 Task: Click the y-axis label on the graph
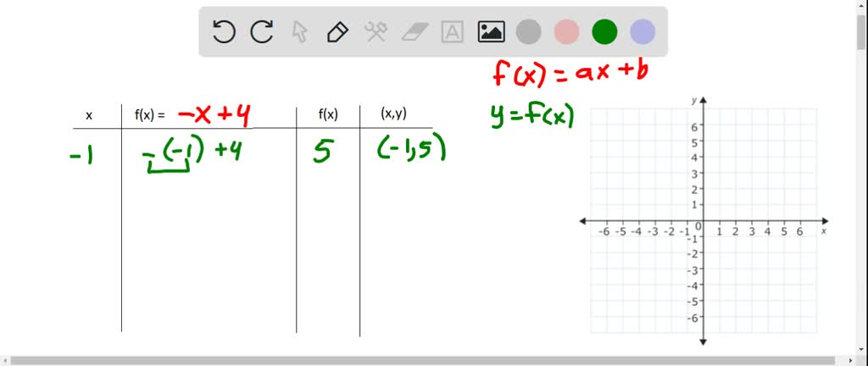point(693,100)
